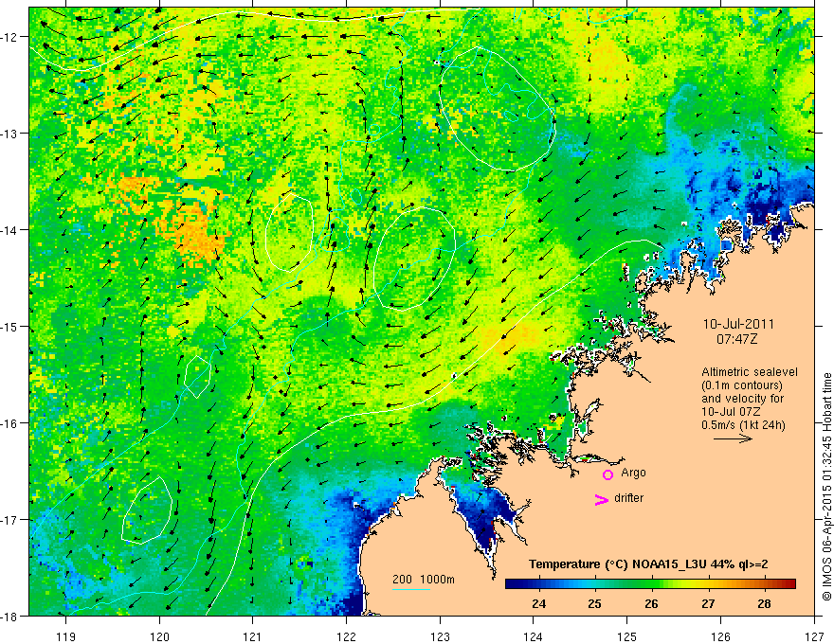Click the 0.5m/s (1kt 24h) label
834x644 pixels.
click(743, 425)
